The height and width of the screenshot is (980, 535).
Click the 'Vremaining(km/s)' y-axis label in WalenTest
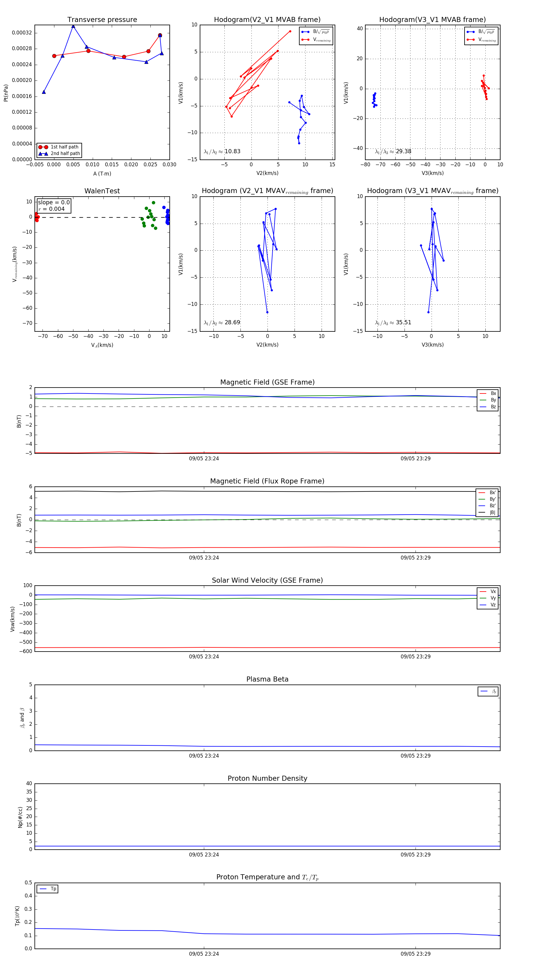click(x=15, y=264)
